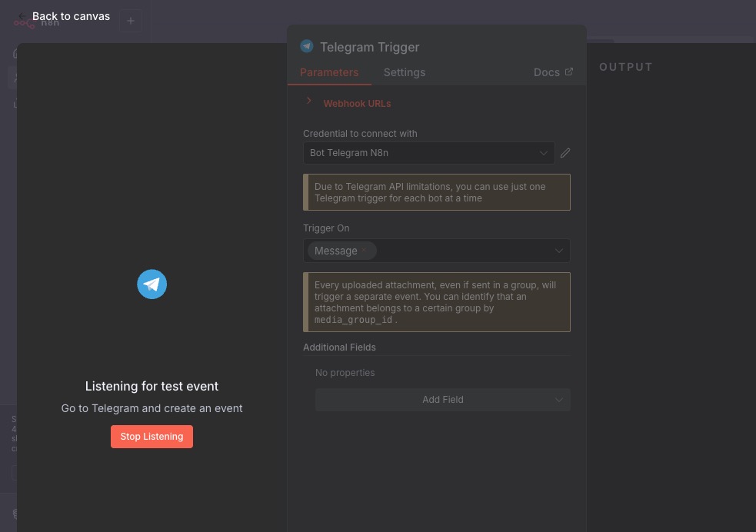The width and height of the screenshot is (756, 532).
Task: Click the large Telegram logo in listening panel
Action: (x=152, y=284)
